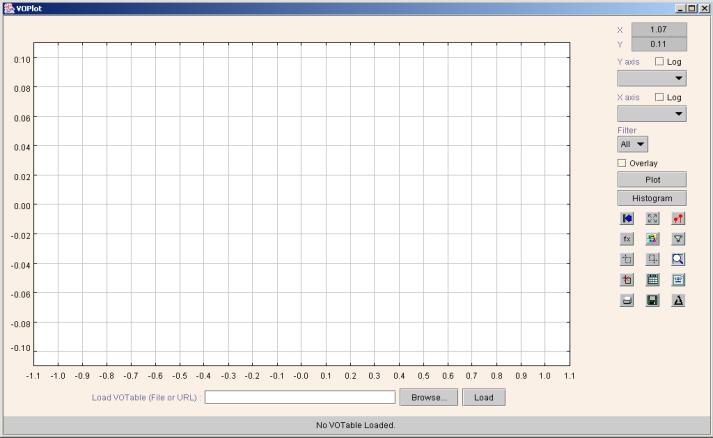Toggle the Overlay checkbox
Viewport: 713px width, 438px height.
[x=622, y=163]
